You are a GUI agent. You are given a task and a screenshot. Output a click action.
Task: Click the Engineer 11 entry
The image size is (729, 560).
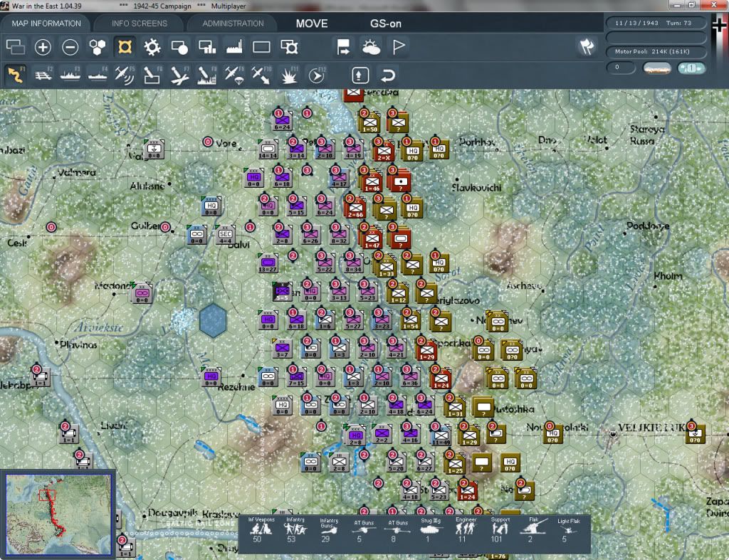coord(465,530)
